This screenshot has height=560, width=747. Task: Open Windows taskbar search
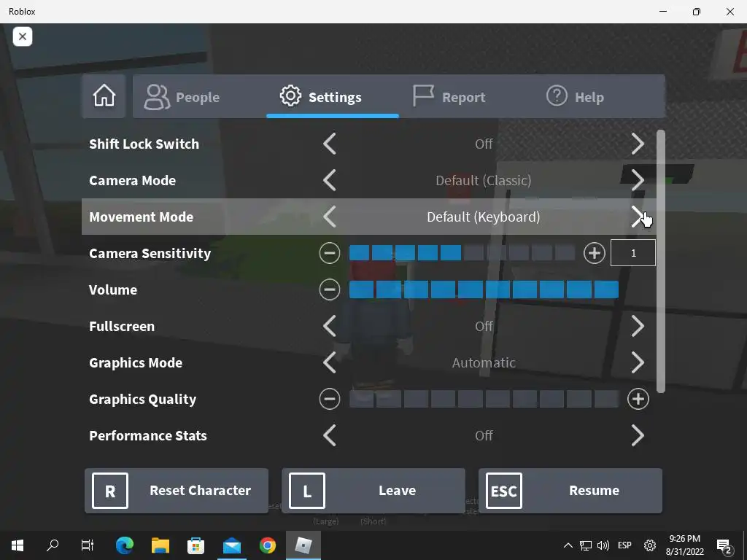click(x=53, y=545)
